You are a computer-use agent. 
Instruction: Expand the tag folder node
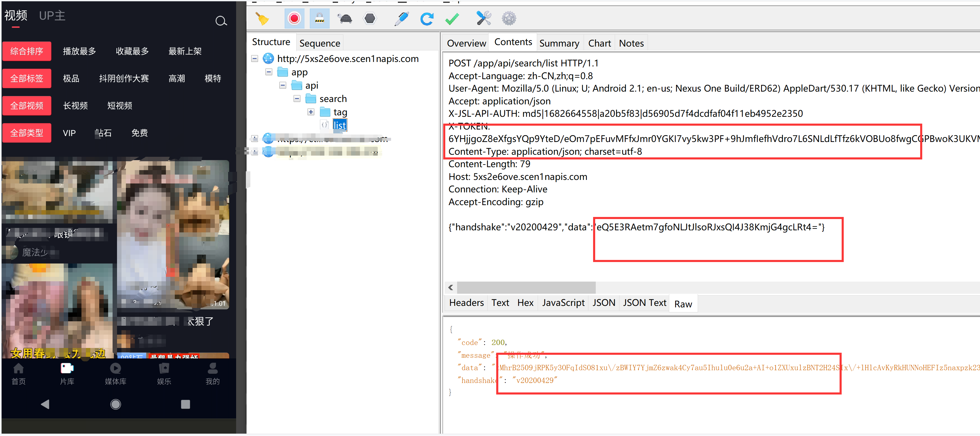pyautogui.click(x=311, y=112)
